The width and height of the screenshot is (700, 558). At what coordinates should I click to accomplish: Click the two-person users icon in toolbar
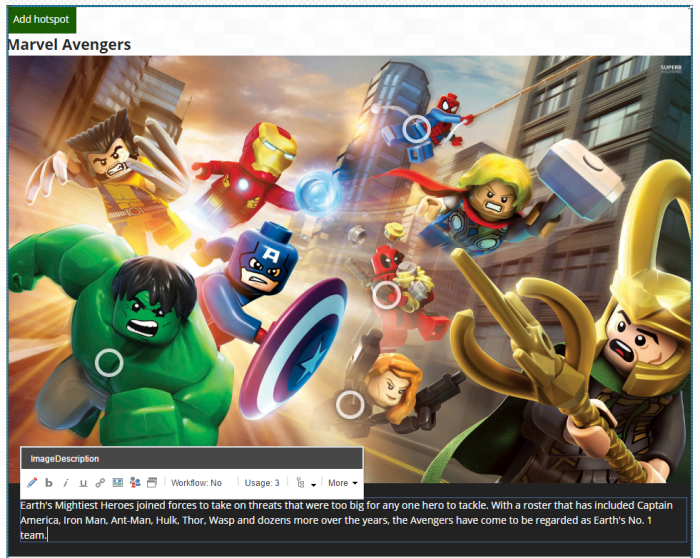point(135,483)
